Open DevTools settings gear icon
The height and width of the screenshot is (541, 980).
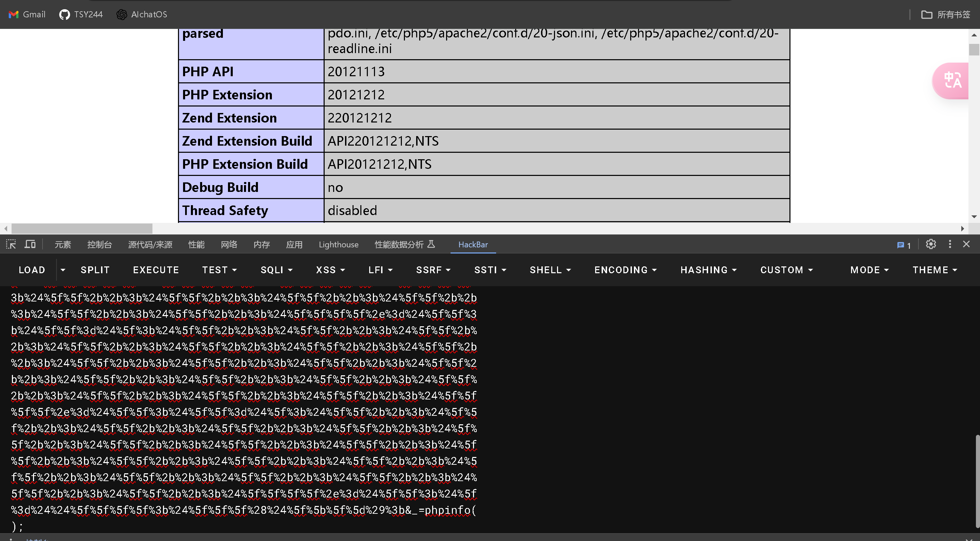931,244
